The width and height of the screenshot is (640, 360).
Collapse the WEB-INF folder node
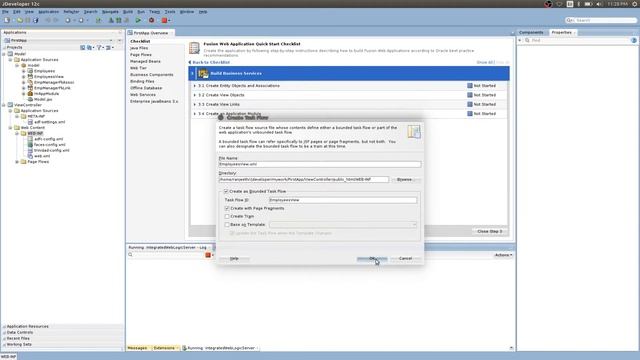17,133
